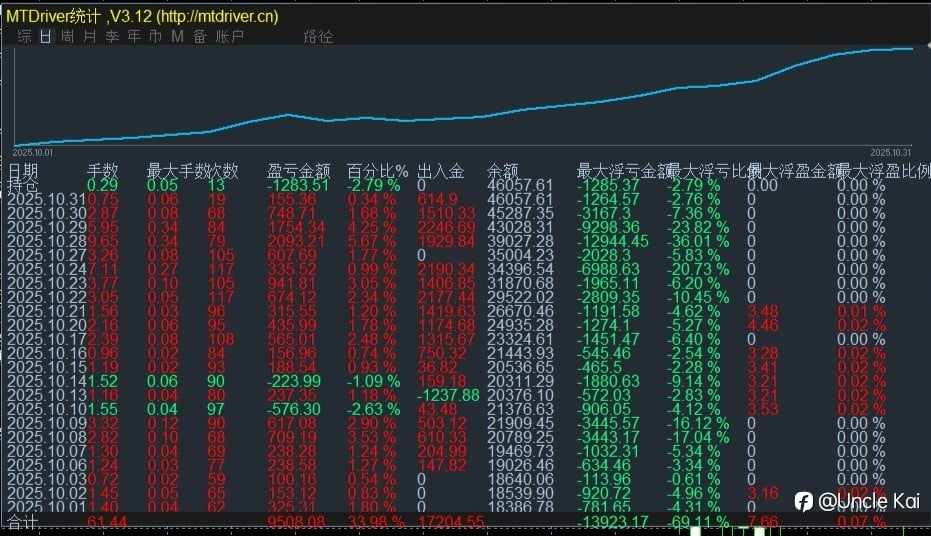
Task: Click the -223.99 loss amount
Action: 294,381
